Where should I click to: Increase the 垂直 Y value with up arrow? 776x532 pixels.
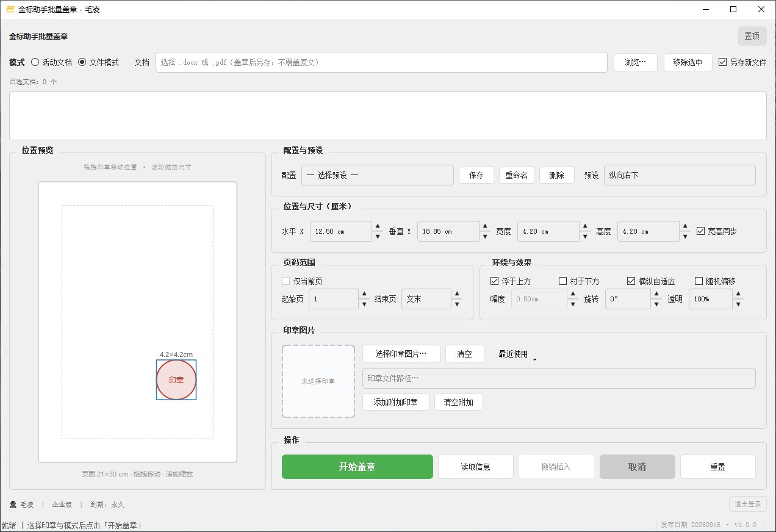485,227
